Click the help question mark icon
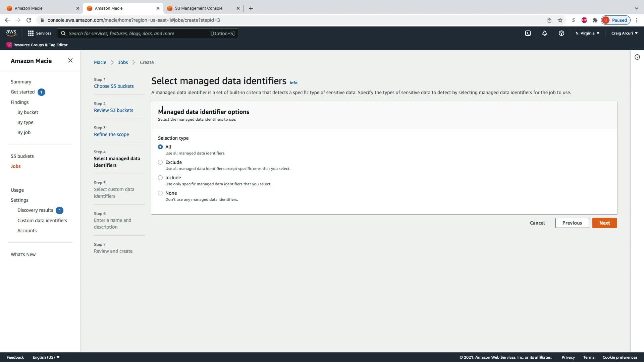644x362 pixels. [561, 33]
